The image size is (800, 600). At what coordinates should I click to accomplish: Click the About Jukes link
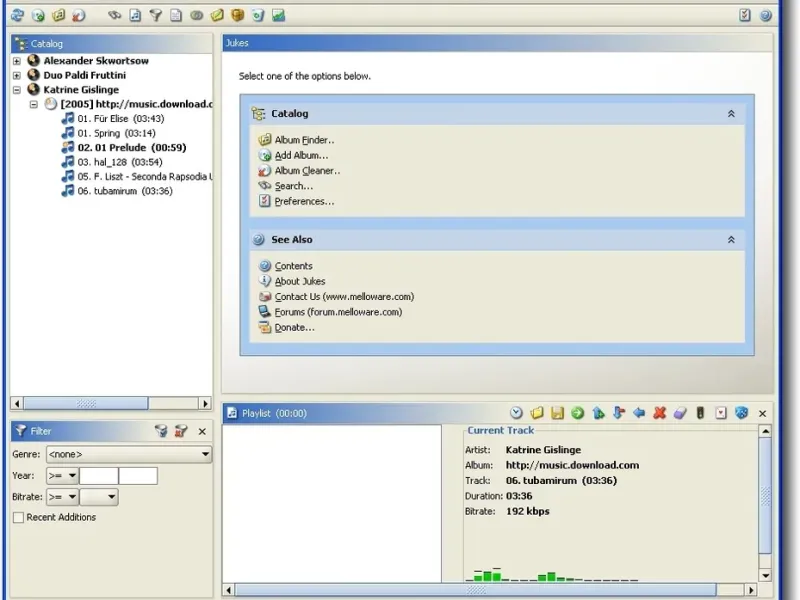pos(300,281)
